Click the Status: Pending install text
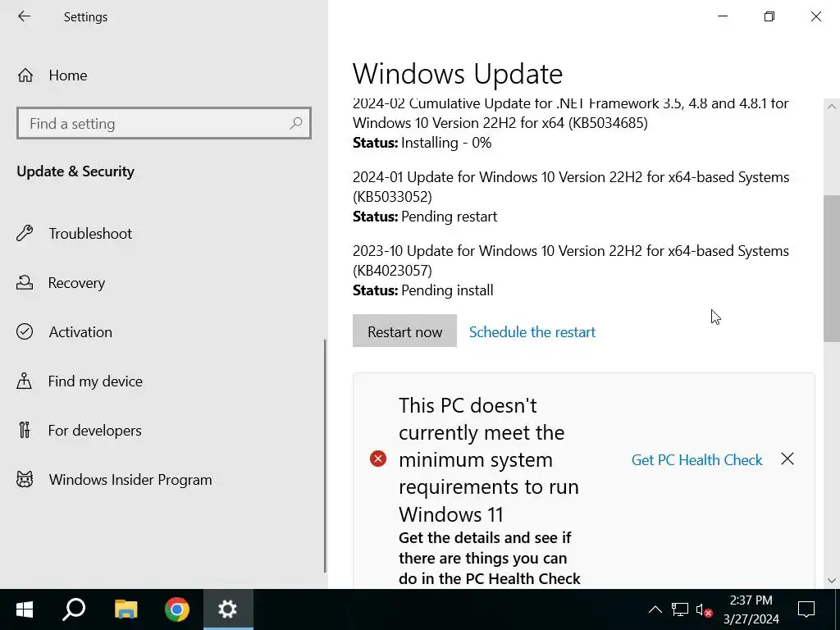The height and width of the screenshot is (630, 840). (x=422, y=290)
